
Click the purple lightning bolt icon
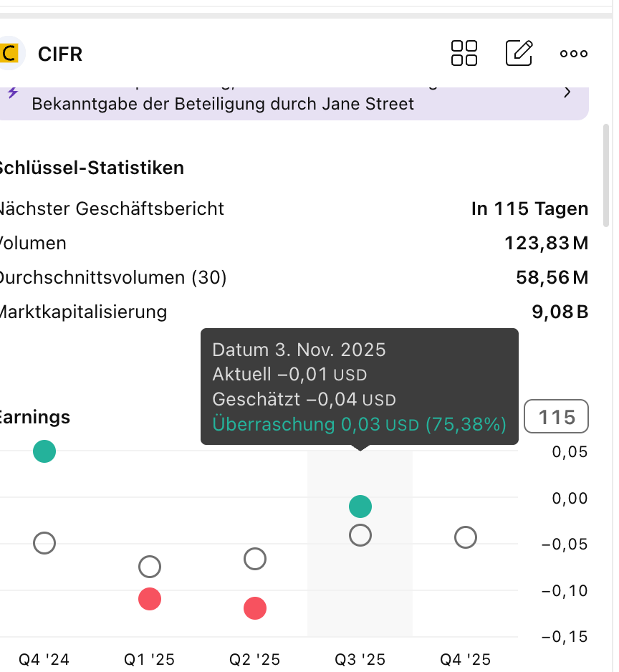click(13, 93)
